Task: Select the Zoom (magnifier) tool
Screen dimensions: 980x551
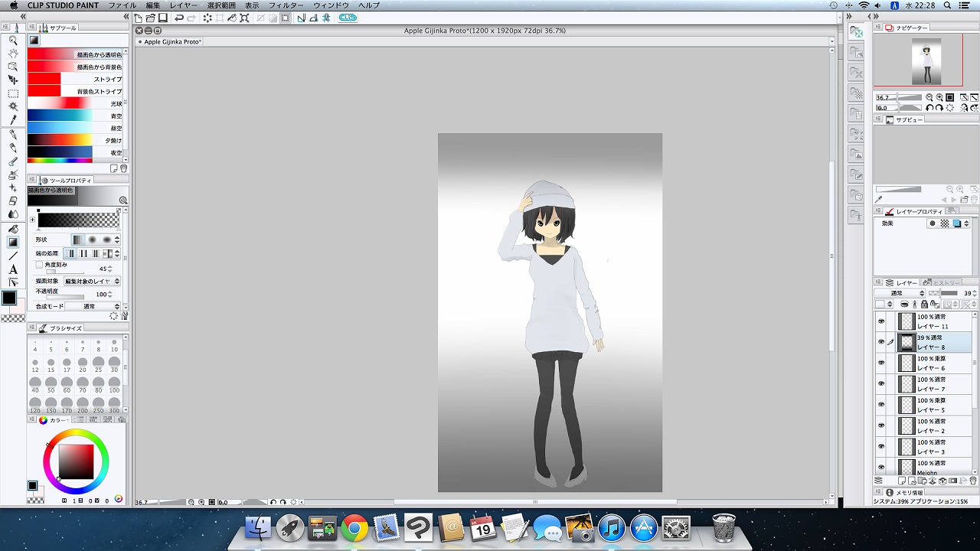Action: point(13,40)
